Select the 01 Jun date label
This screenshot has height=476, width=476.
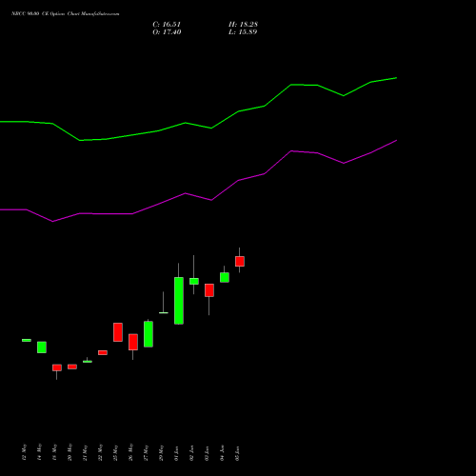176,453
